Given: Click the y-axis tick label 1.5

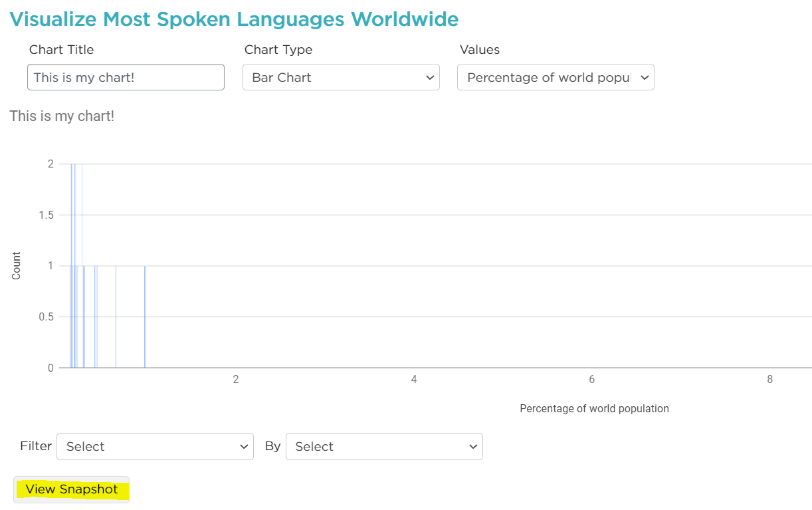Looking at the screenshot, I should [x=46, y=215].
